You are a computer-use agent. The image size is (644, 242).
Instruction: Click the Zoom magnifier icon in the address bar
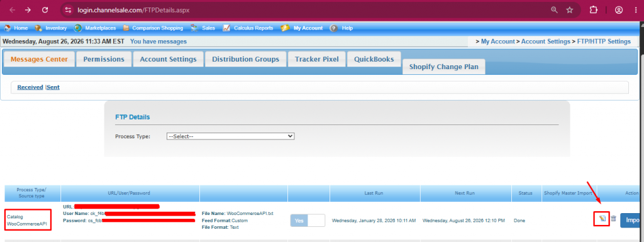point(555,10)
